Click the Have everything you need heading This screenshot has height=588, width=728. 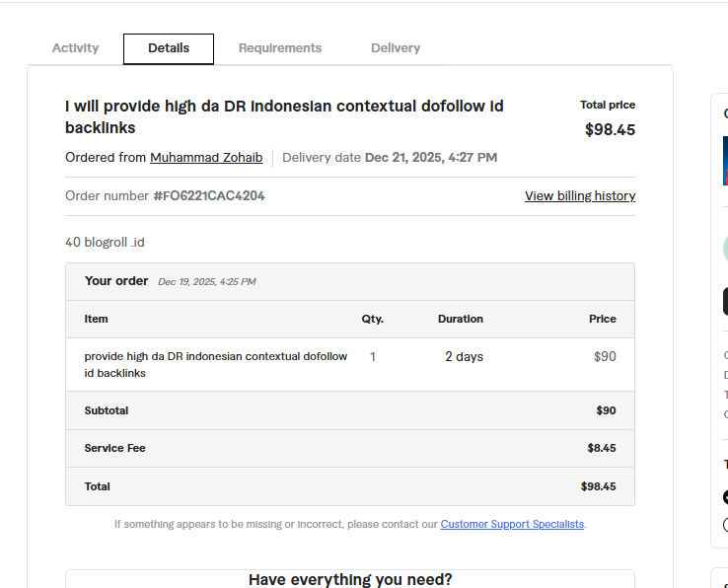pos(350,579)
